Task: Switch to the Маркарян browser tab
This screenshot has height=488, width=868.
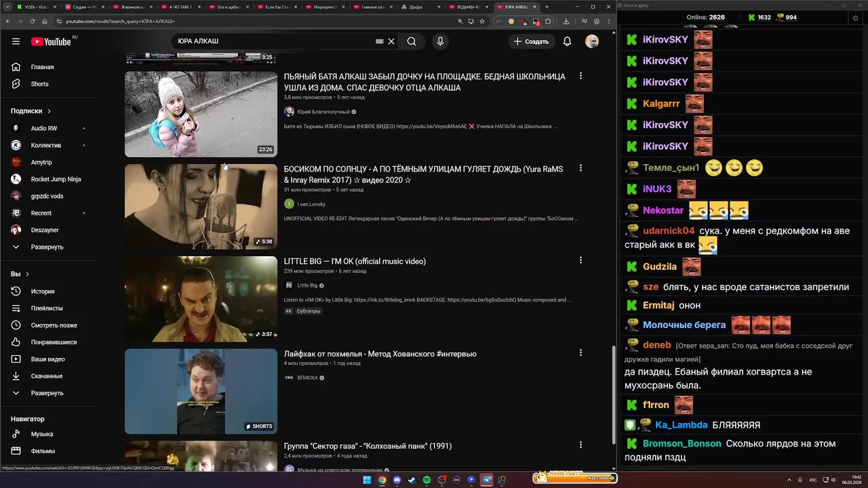Action: tap(322, 7)
